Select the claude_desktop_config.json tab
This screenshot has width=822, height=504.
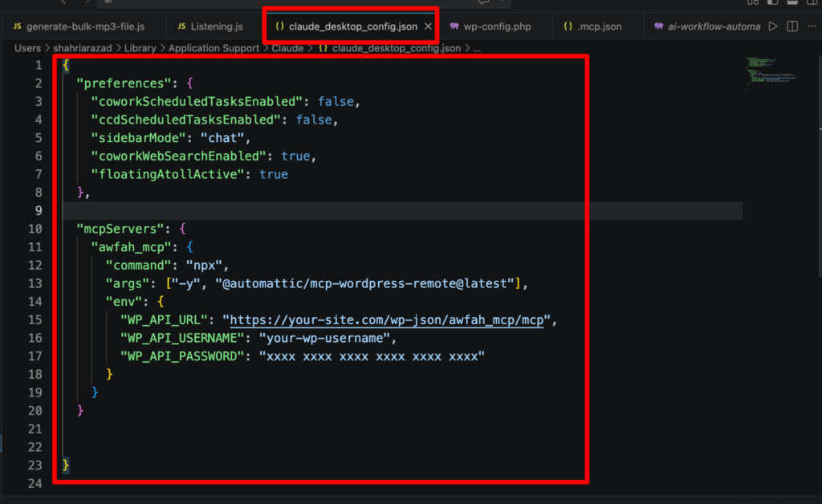(x=347, y=26)
